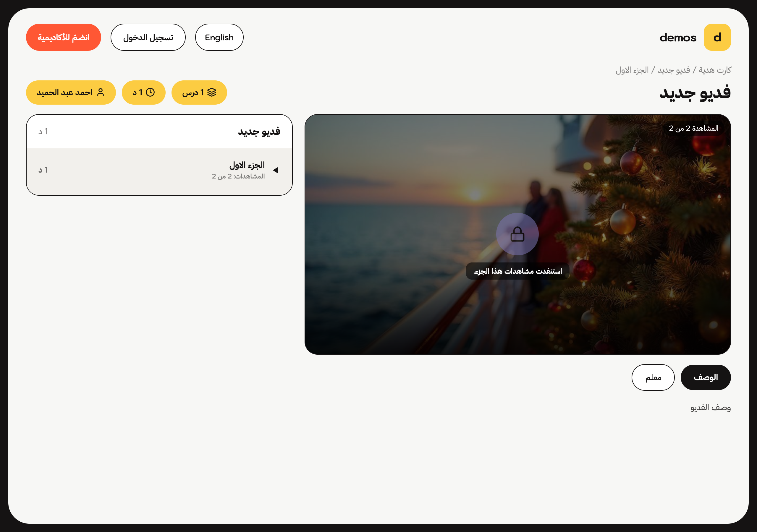Click the person icon beside احمد عبد الحميد
The image size is (757, 532).
(x=101, y=92)
